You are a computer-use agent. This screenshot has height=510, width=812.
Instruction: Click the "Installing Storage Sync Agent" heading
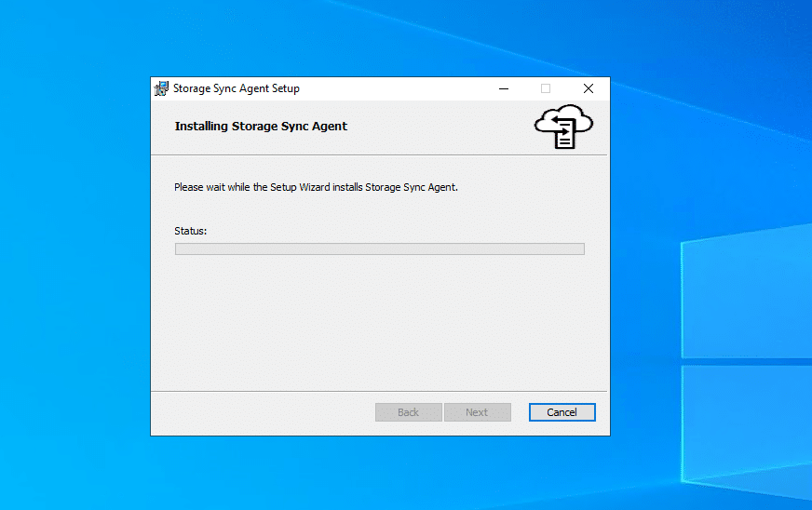coord(261,127)
